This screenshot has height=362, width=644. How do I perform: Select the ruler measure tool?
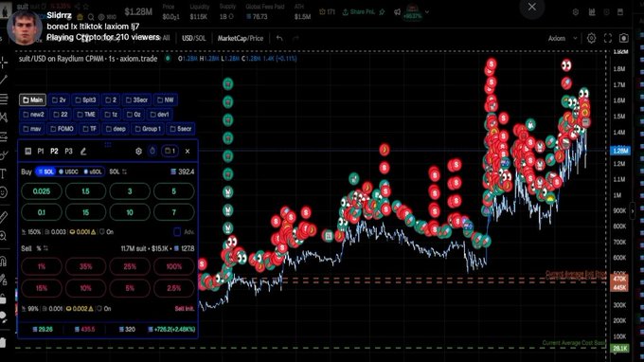(x=4, y=217)
